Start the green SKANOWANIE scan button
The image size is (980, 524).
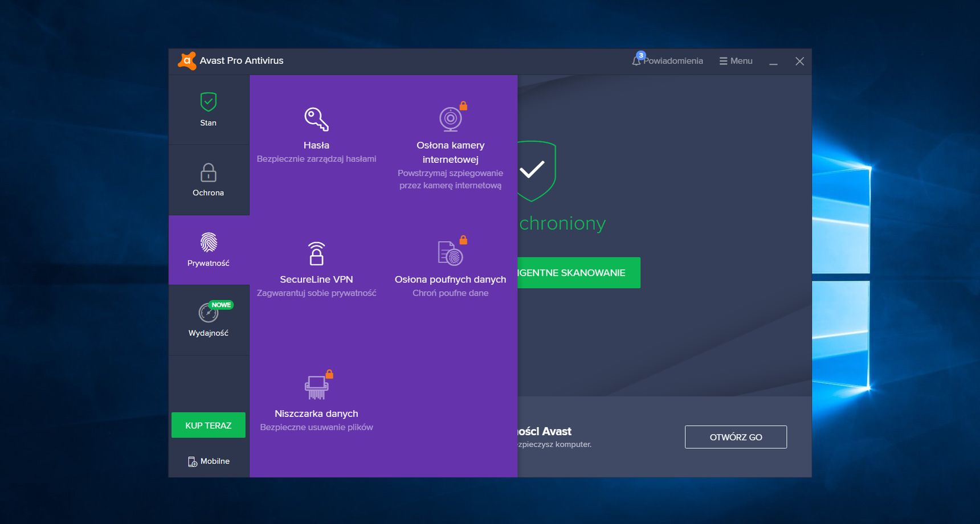click(x=579, y=273)
